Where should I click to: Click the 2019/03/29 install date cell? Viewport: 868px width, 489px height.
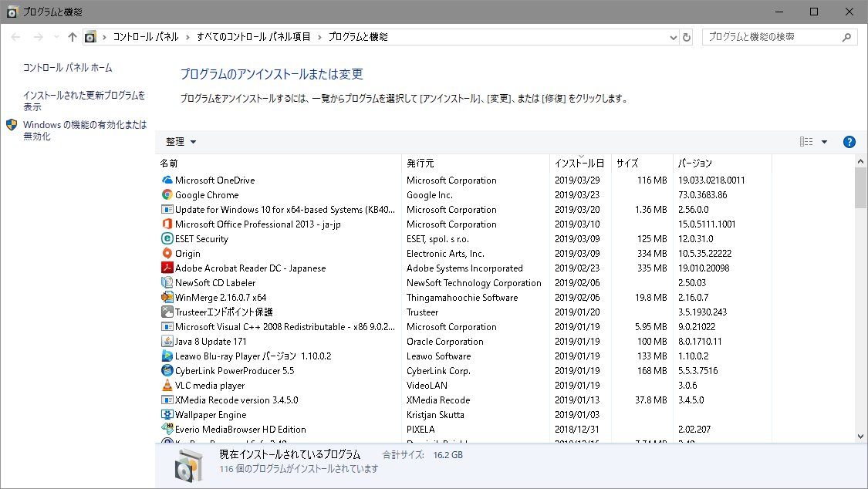[577, 180]
